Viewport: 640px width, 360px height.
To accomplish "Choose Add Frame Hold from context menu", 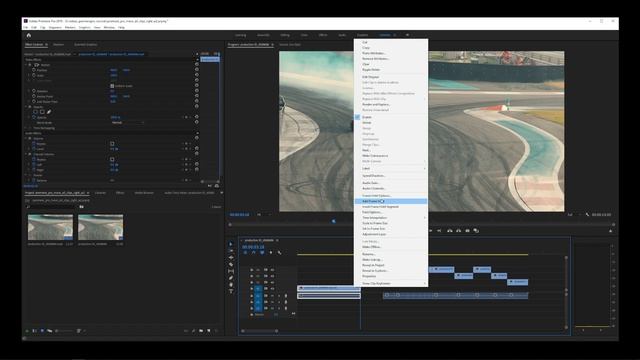I will pyautogui.click(x=391, y=201).
